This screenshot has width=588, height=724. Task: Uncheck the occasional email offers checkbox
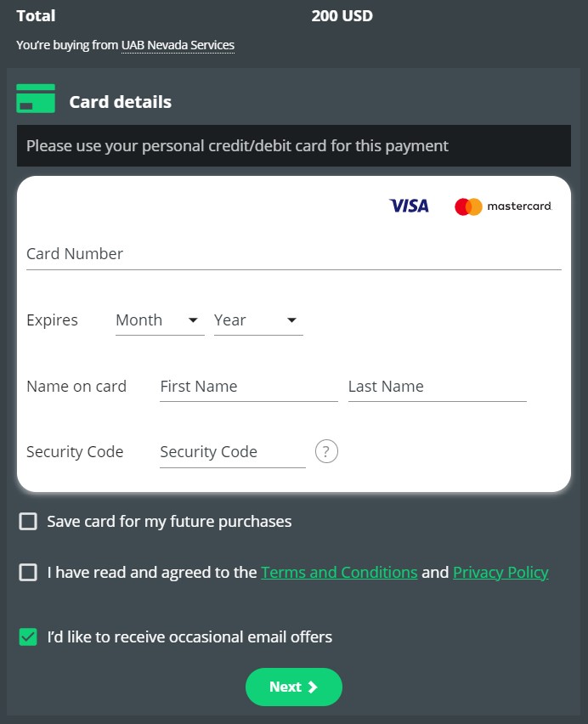pyautogui.click(x=28, y=636)
